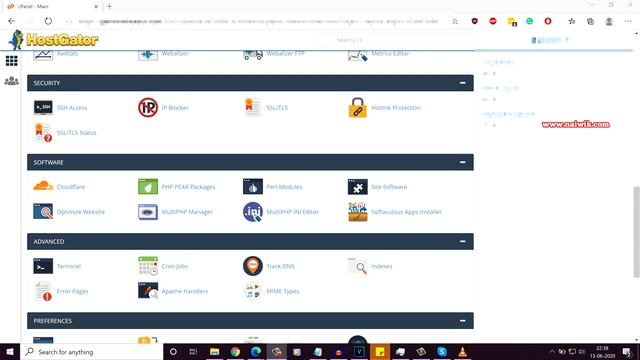Open the SSL/TLS certificate icon

253,107
